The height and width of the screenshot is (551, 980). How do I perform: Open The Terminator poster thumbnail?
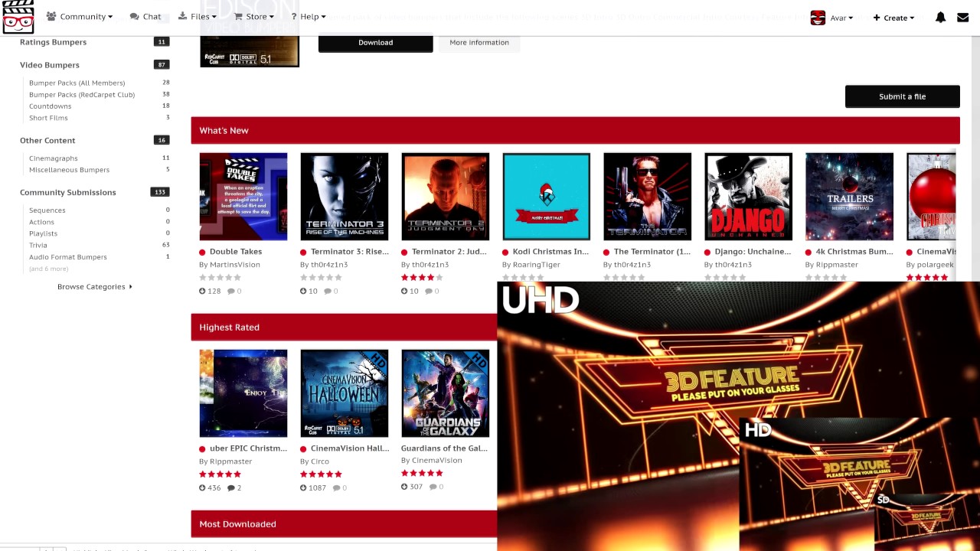648,197
